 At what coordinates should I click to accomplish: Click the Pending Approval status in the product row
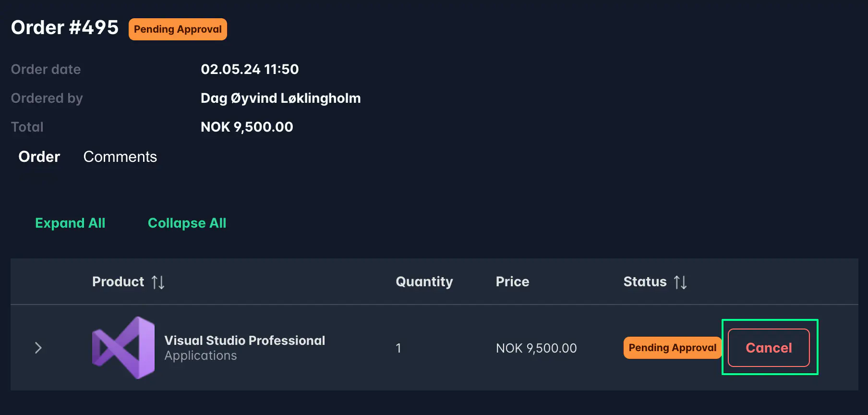pyautogui.click(x=672, y=348)
